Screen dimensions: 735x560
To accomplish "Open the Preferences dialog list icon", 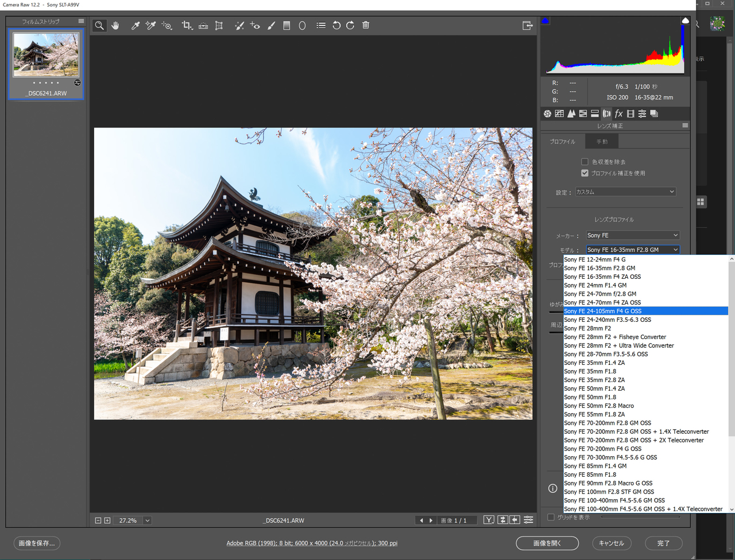I will coord(321,25).
